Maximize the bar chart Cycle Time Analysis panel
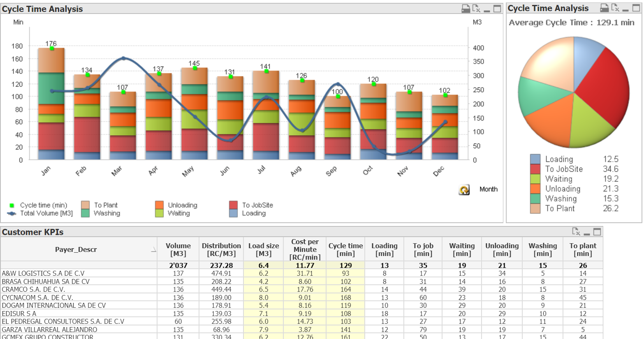The height and width of the screenshot is (339, 644). tap(497, 9)
